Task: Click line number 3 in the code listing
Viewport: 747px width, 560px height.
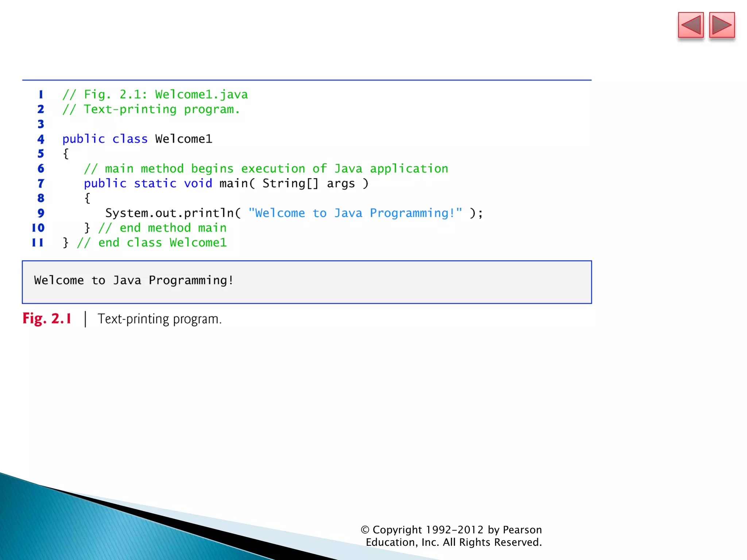Action: (40, 124)
